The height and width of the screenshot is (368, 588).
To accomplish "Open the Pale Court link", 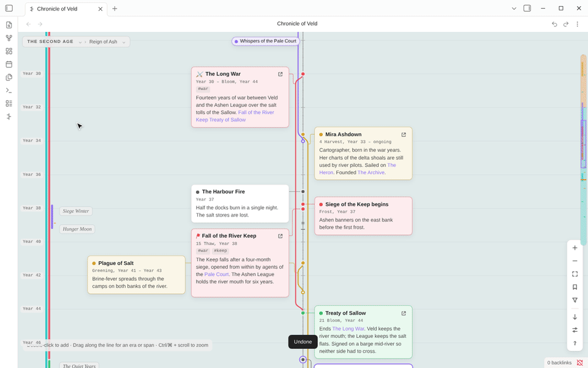I will [216, 275].
